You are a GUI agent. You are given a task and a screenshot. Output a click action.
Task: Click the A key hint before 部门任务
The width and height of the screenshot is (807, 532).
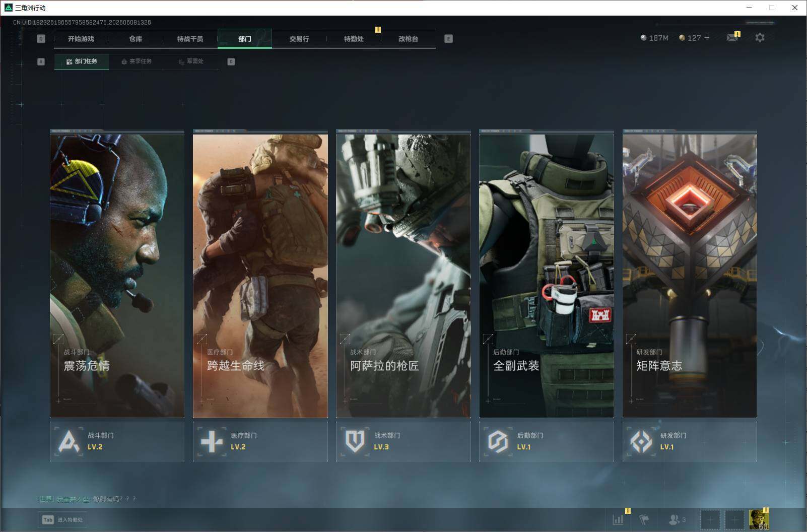[x=41, y=61]
